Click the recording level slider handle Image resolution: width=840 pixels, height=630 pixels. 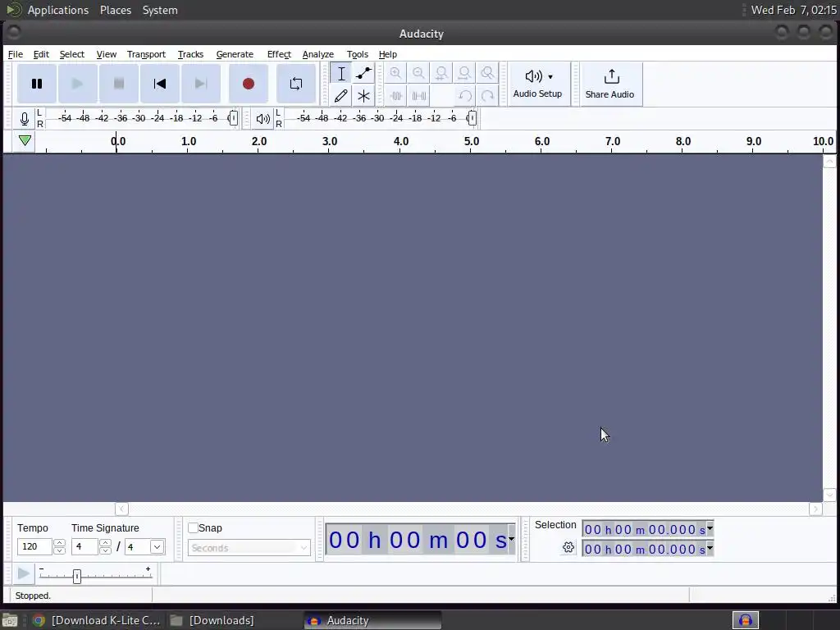[232, 118]
